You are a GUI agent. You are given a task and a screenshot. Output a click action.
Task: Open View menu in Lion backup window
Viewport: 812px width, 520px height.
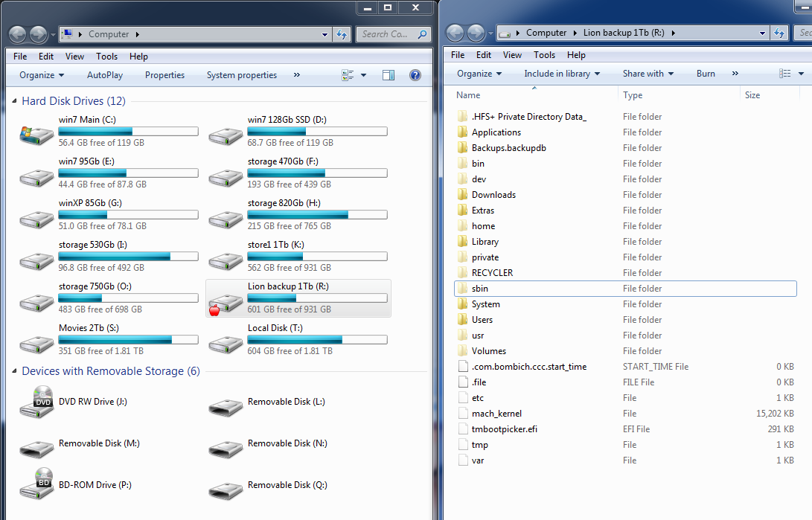(x=512, y=55)
